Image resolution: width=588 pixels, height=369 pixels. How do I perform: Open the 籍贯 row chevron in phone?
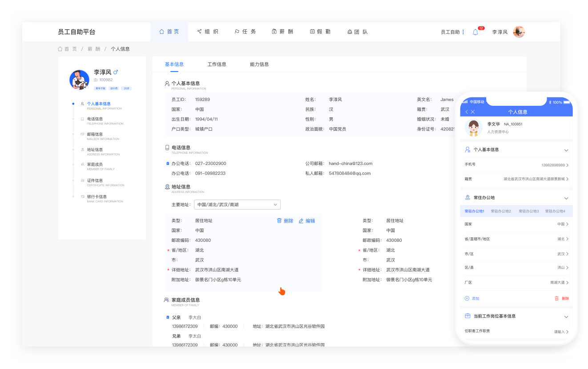pyautogui.click(x=568, y=179)
